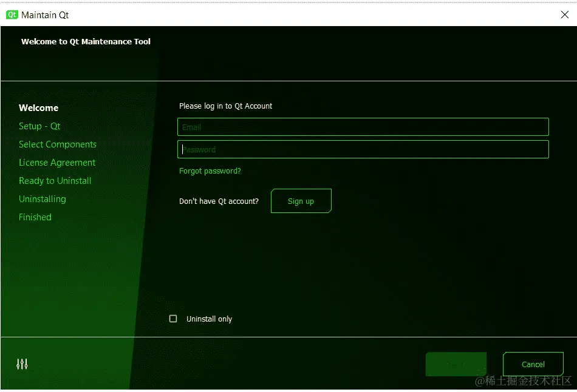
Task: Click the dimmed Next button
Action: point(456,364)
